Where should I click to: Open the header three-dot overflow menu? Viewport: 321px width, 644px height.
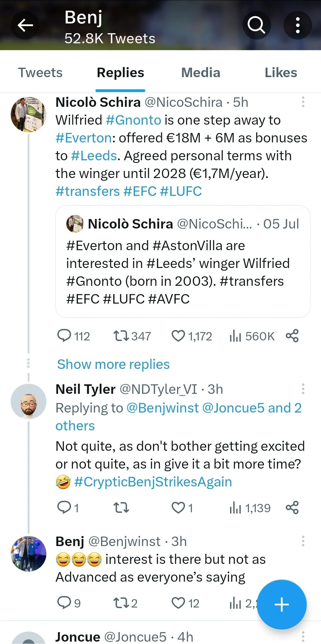[298, 25]
